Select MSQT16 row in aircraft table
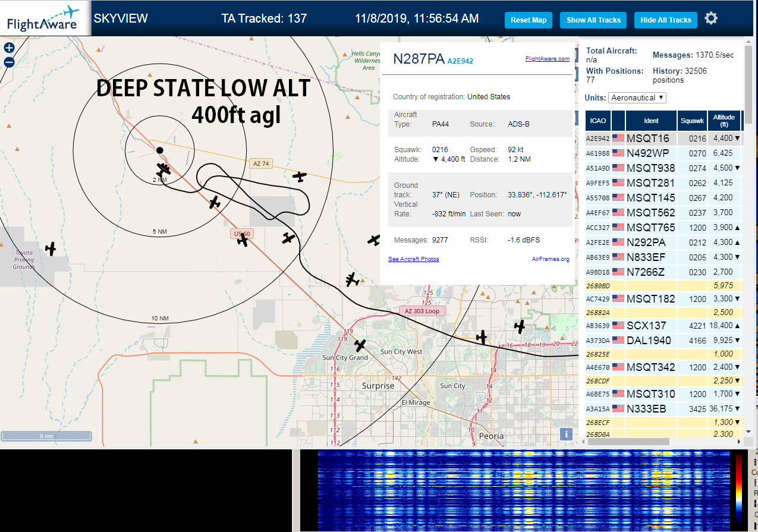 pos(664,138)
